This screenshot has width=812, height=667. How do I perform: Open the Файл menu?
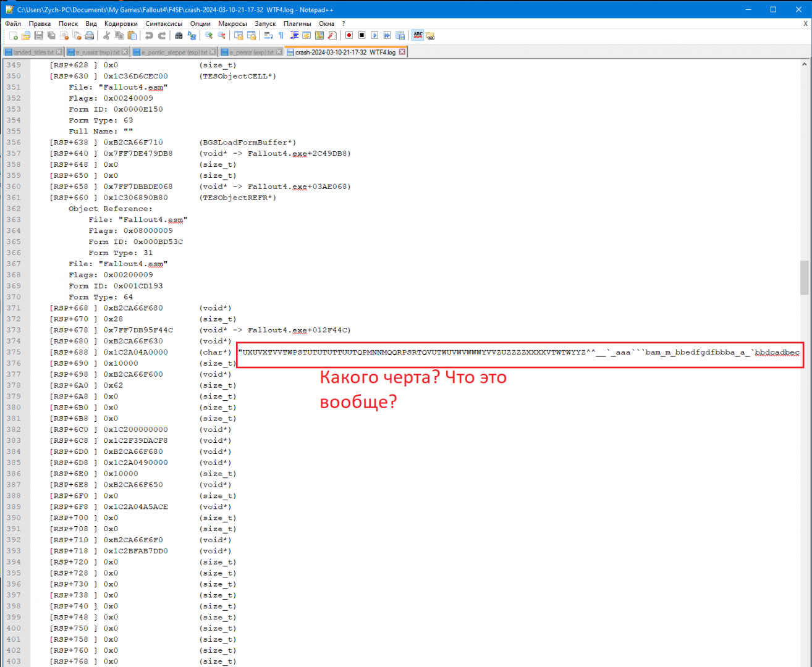click(13, 23)
